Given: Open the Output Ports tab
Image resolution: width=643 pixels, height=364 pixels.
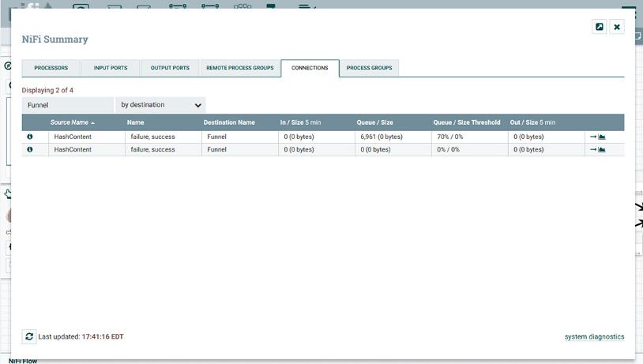Looking at the screenshot, I should (x=170, y=68).
